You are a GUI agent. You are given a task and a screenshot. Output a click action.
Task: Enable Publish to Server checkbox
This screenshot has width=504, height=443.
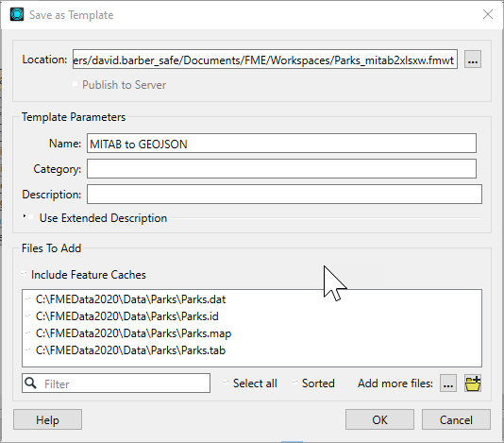(75, 84)
